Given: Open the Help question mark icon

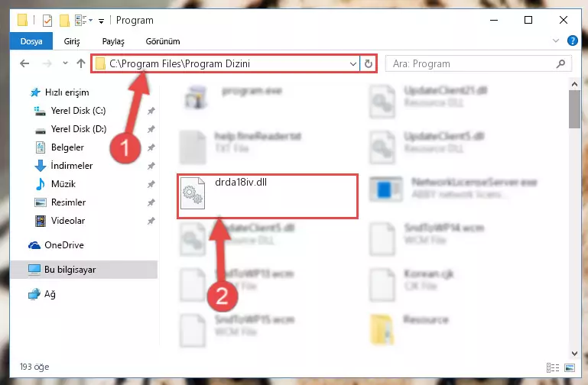Looking at the screenshot, I should pos(572,40).
